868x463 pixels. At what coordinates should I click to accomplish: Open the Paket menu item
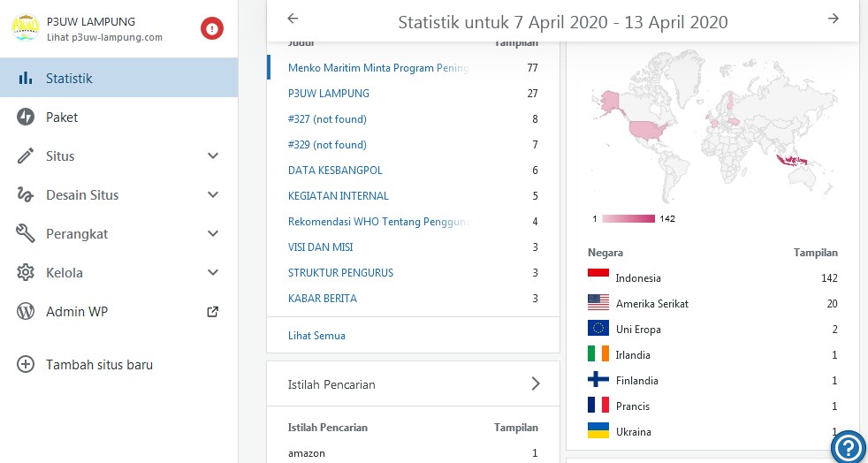pos(119,118)
